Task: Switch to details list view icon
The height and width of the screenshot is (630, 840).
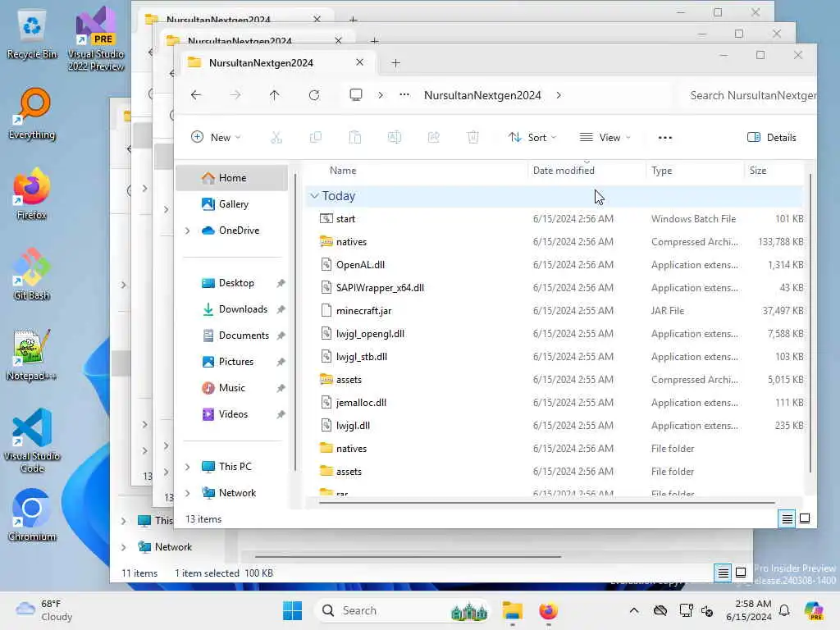Action: tap(787, 518)
